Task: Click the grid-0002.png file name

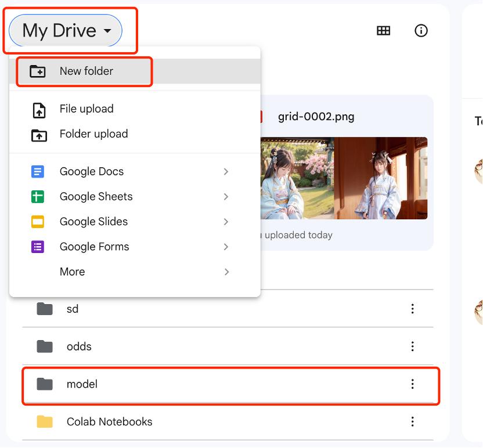Action: point(316,117)
